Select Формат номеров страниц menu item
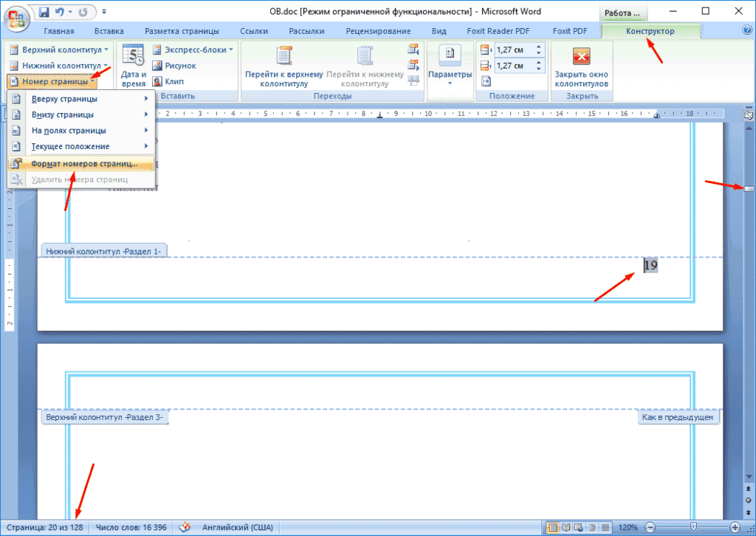The height and width of the screenshot is (536, 756). (83, 163)
